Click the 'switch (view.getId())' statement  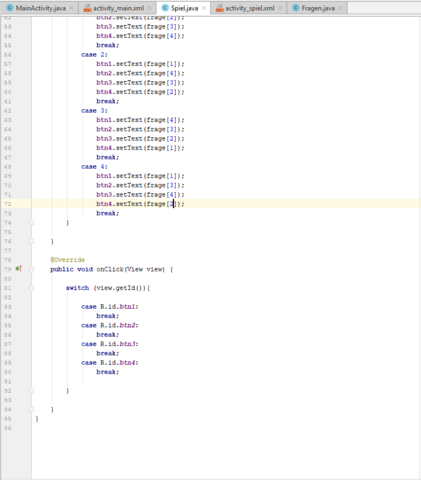point(108,288)
